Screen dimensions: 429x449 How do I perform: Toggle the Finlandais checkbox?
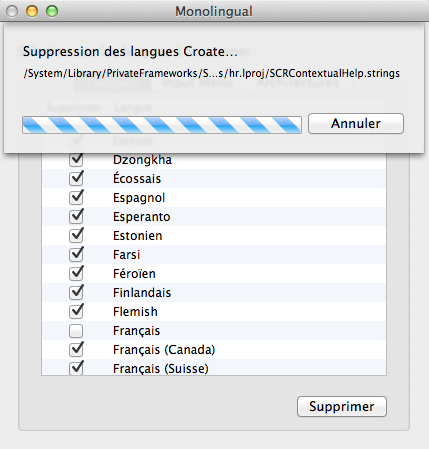[76, 293]
